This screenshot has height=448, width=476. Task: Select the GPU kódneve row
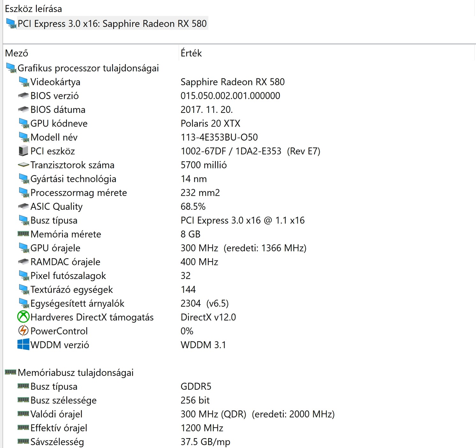pos(59,123)
